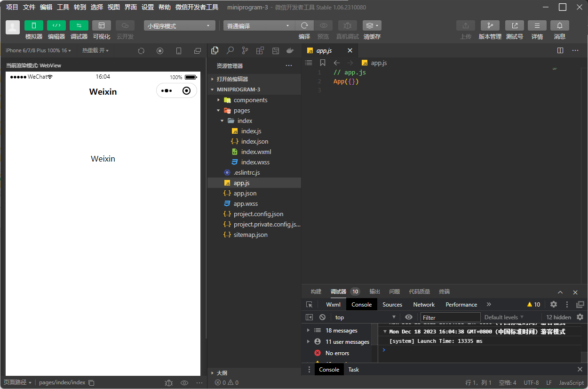
Task: Toggle the 编辑器 editor panel button
Action: (x=56, y=25)
